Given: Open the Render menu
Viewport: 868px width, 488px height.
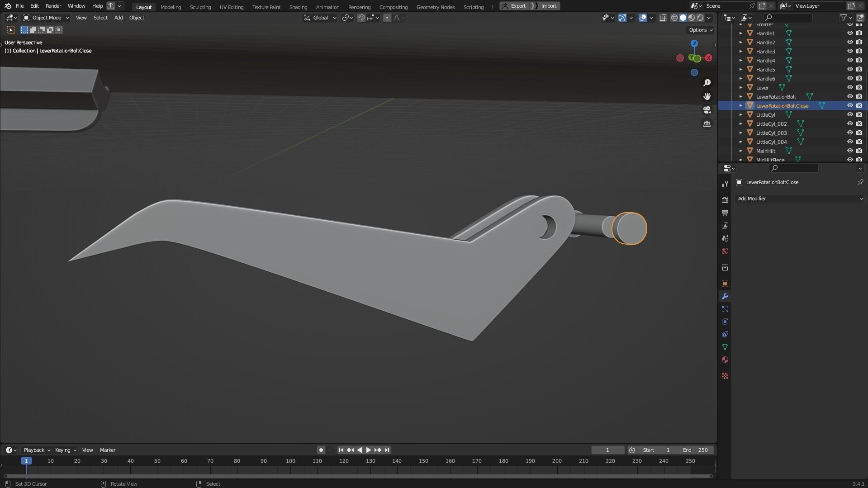Looking at the screenshot, I should (53, 6).
